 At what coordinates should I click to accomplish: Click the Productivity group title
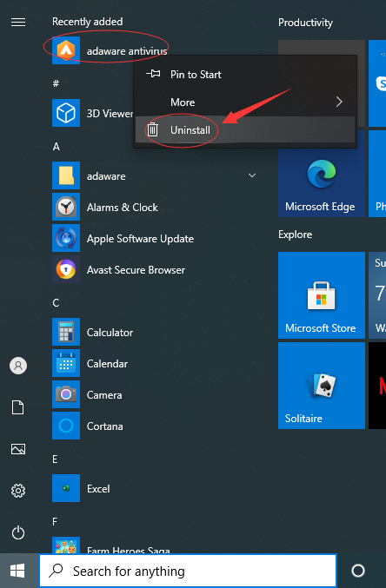tap(305, 23)
